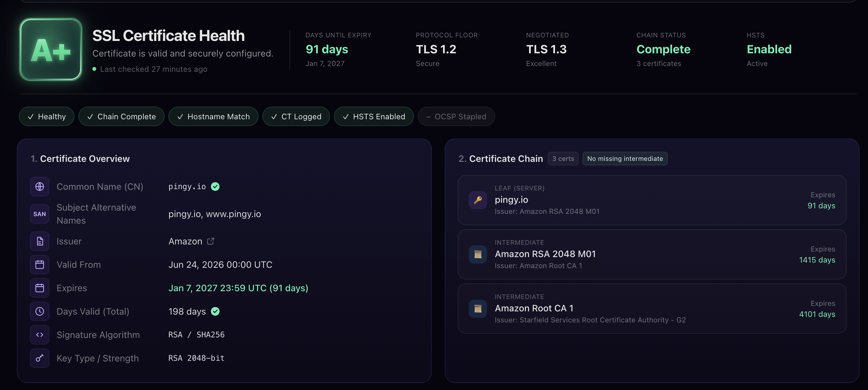Click the green verified check next to pingy.io
868x390 pixels.
click(215, 187)
